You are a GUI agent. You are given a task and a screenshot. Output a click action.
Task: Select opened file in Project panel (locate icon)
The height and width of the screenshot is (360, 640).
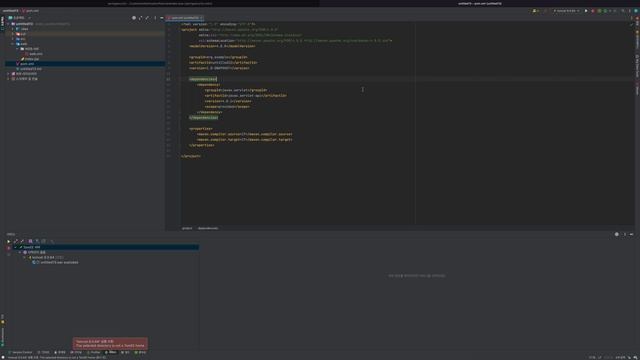click(x=134, y=18)
